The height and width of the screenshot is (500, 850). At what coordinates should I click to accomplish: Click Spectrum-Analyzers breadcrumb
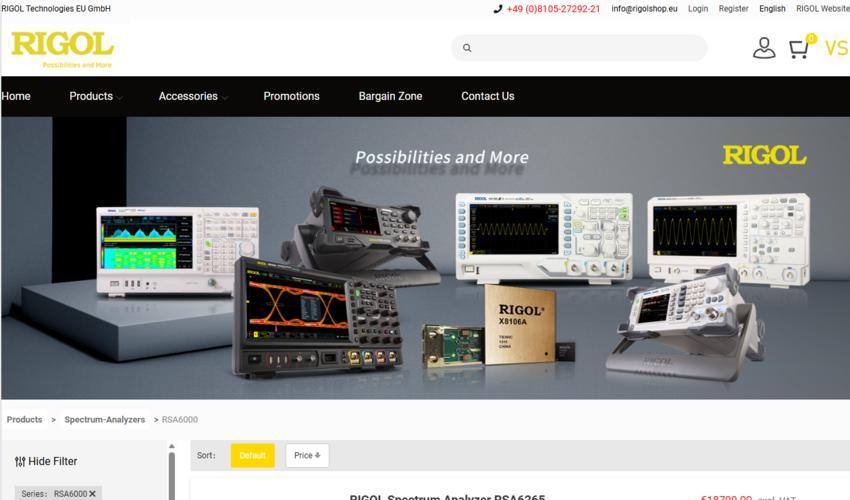click(x=105, y=420)
